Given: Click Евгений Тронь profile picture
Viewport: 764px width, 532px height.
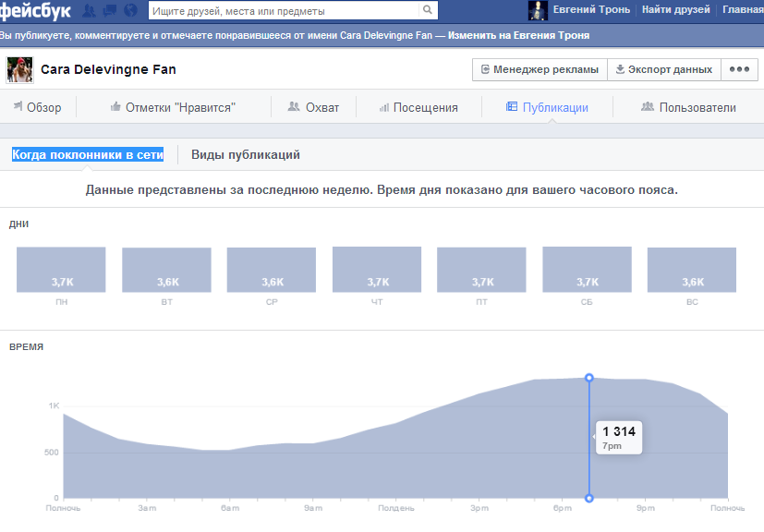Looking at the screenshot, I should [x=539, y=10].
